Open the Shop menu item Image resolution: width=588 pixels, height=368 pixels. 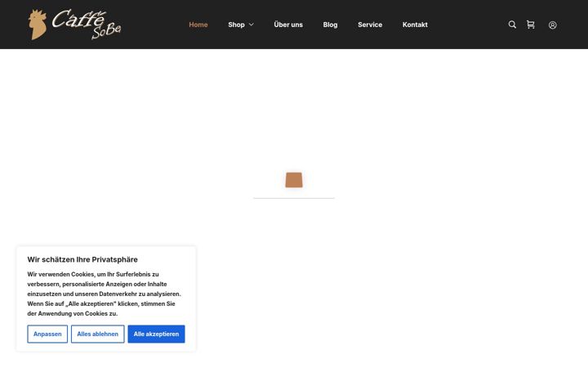[236, 25]
